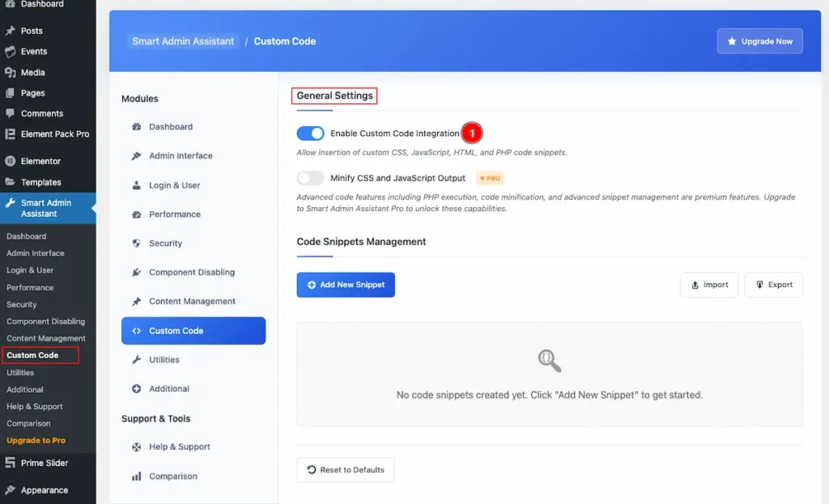Click the Admin Interface pin icon in Modules
The width and height of the screenshot is (829, 504).
[x=136, y=156]
